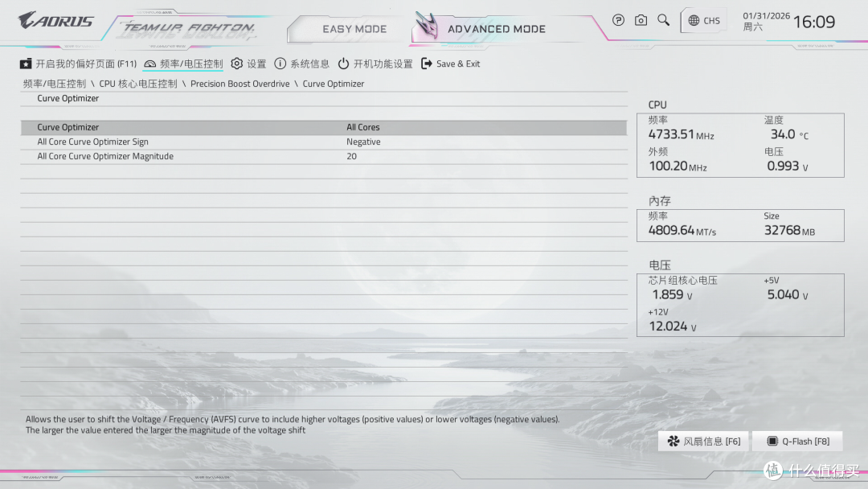Click the TEAM UP. FIGHT ON. banner
The height and width of the screenshot is (489, 868).
pyautogui.click(x=188, y=29)
